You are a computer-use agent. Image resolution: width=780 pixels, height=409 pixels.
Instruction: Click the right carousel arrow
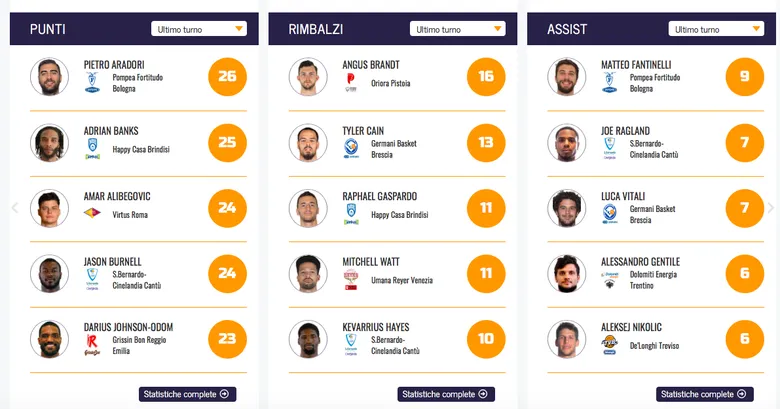(x=770, y=208)
